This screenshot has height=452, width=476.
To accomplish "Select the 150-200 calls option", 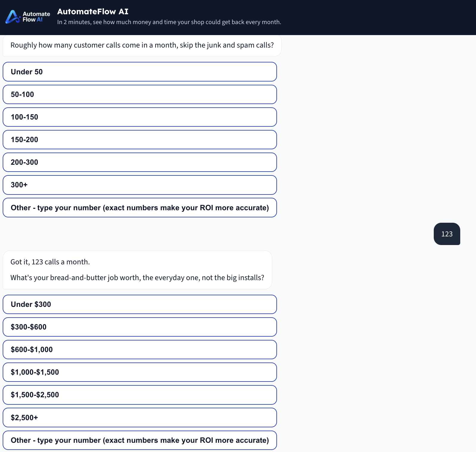I will [x=140, y=139].
